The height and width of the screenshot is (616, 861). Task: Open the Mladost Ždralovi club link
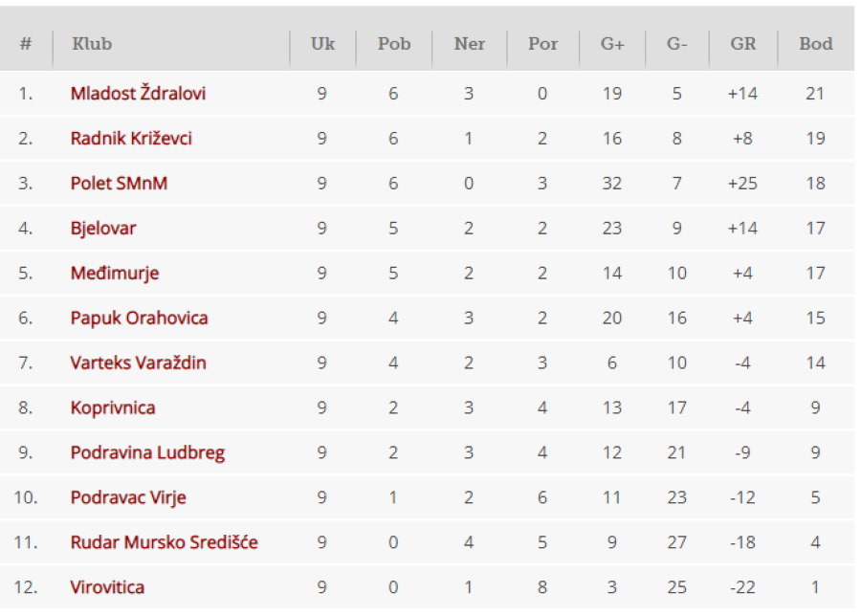pyautogui.click(x=138, y=94)
